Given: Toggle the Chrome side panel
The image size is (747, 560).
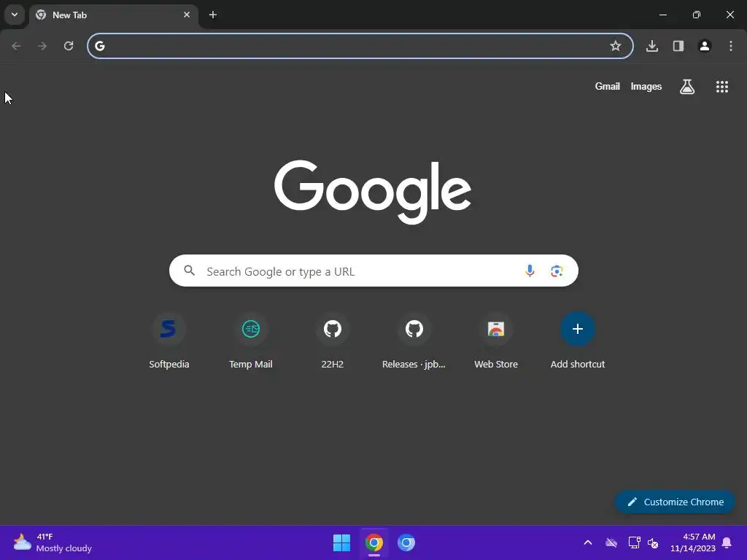Looking at the screenshot, I should (678, 46).
